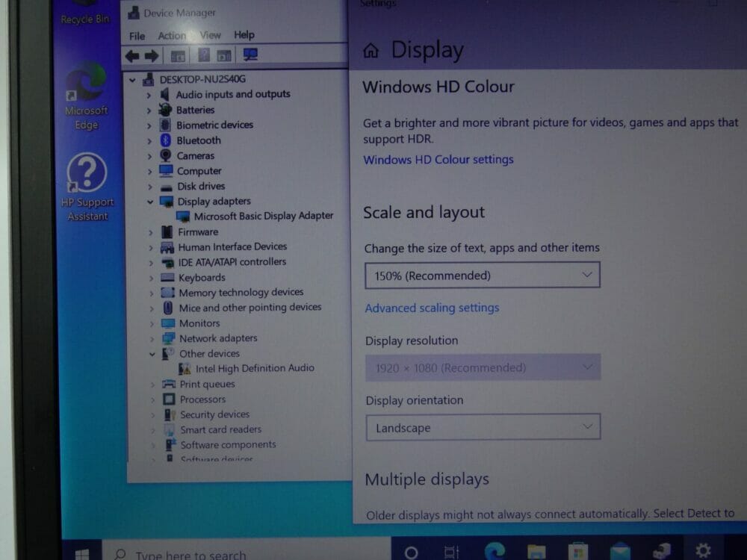This screenshot has width=747, height=560.
Task: Open the Display resolution 1920 × 1080 dropdown
Action: pos(483,367)
